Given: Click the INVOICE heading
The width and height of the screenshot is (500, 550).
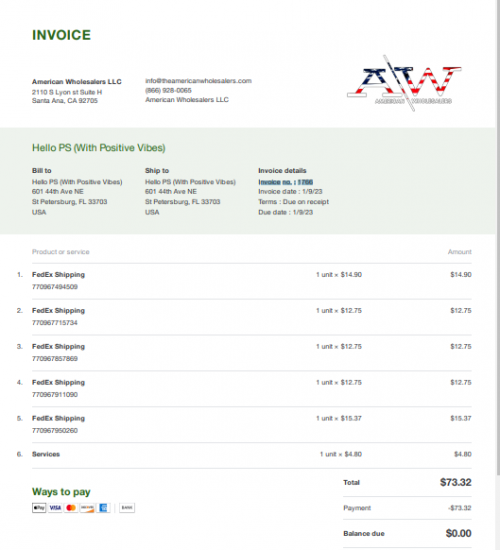Looking at the screenshot, I should [x=61, y=35].
